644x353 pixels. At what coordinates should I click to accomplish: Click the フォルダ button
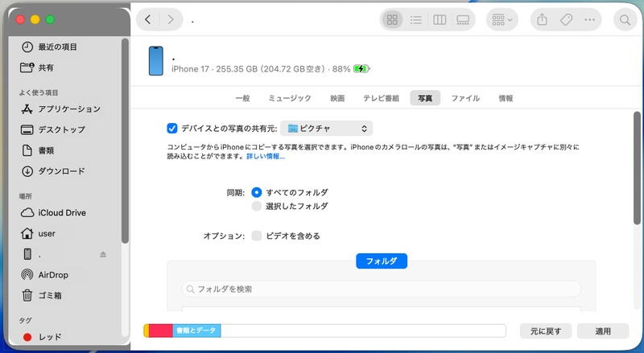tap(382, 261)
